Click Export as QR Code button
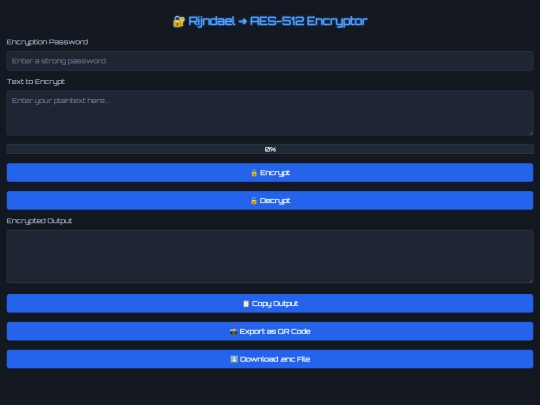The width and height of the screenshot is (540, 405). (270, 331)
